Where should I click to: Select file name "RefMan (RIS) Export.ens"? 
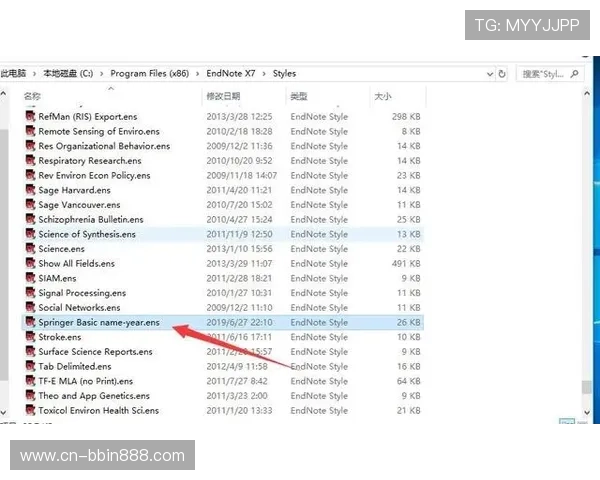88,116
